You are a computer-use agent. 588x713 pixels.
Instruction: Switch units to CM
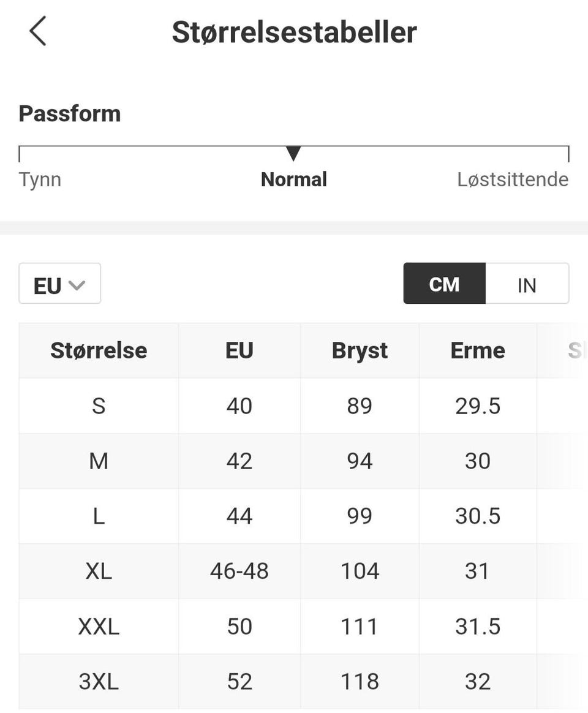[x=444, y=284]
